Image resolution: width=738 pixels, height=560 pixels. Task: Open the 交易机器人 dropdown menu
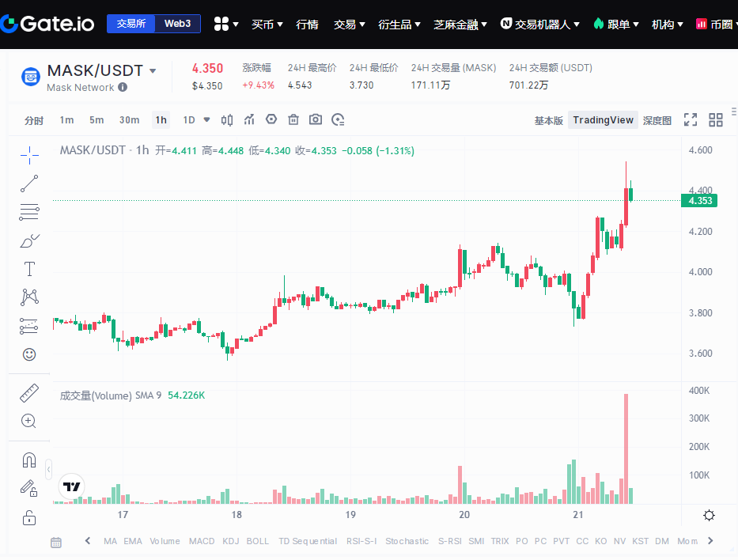coord(539,24)
